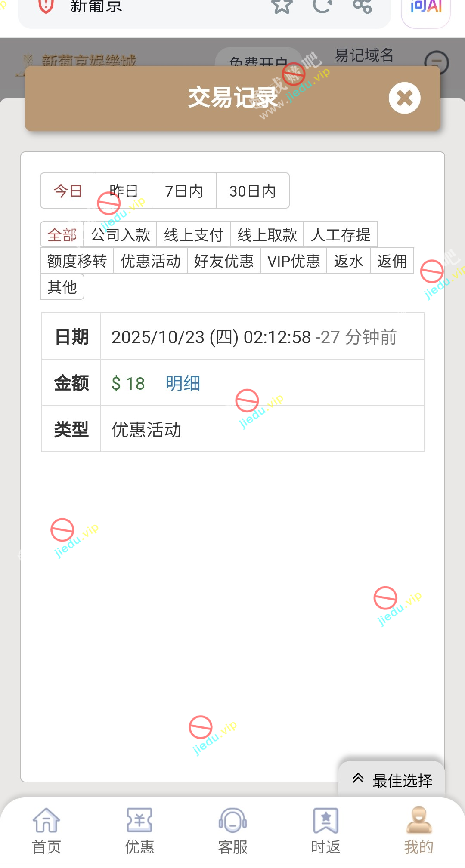Filter records by 优惠活动
Screen dimensions: 465x868
pos(151,261)
